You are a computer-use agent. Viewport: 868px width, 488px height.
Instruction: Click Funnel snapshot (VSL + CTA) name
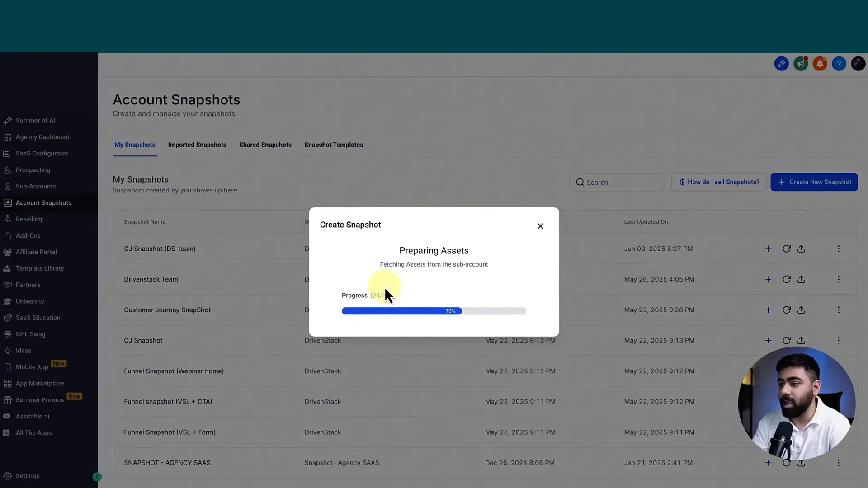click(168, 402)
